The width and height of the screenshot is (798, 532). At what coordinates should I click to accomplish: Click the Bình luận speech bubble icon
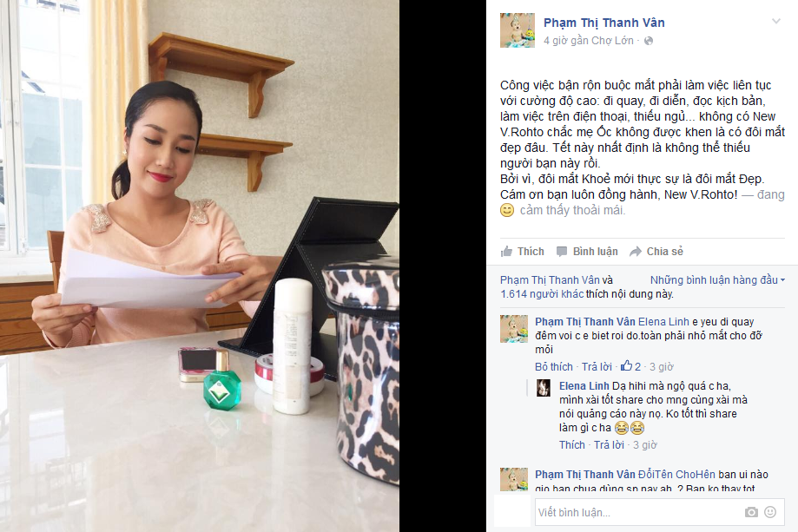[x=562, y=252]
